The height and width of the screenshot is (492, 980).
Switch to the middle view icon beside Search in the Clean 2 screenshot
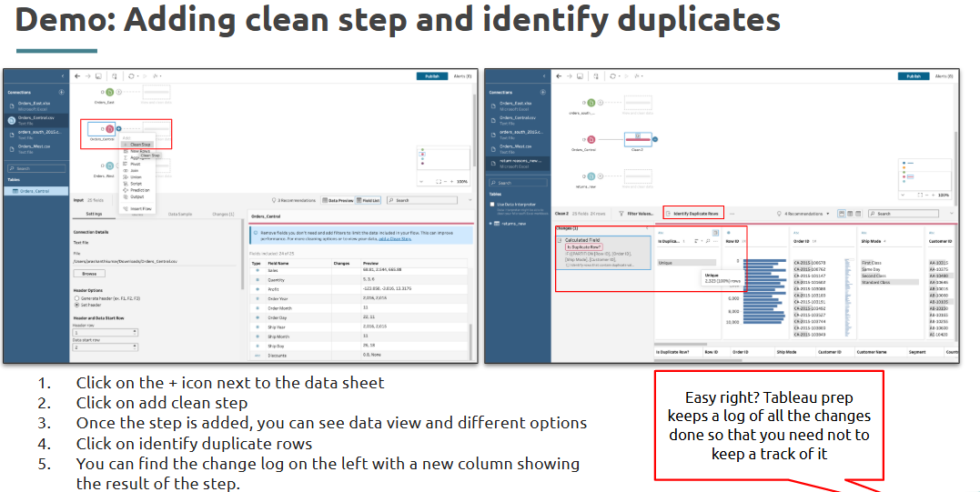[850, 214]
